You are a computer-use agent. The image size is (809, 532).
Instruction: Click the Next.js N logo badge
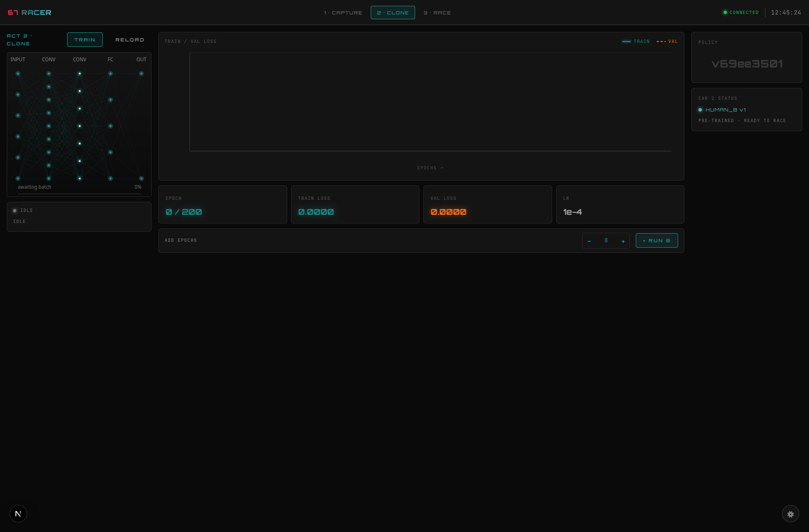(18, 514)
